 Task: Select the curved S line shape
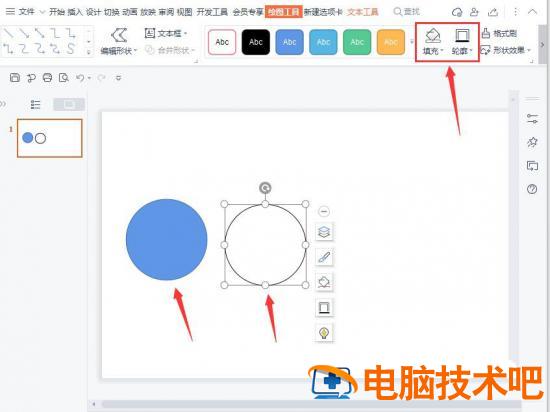71,49
